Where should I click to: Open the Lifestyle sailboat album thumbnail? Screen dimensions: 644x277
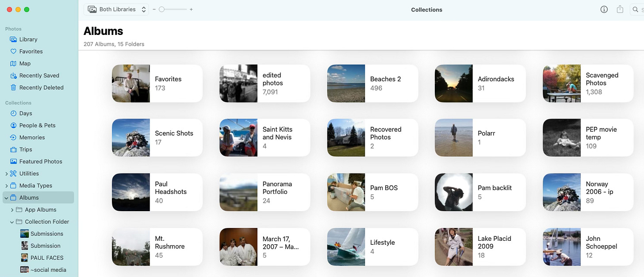[x=346, y=247]
